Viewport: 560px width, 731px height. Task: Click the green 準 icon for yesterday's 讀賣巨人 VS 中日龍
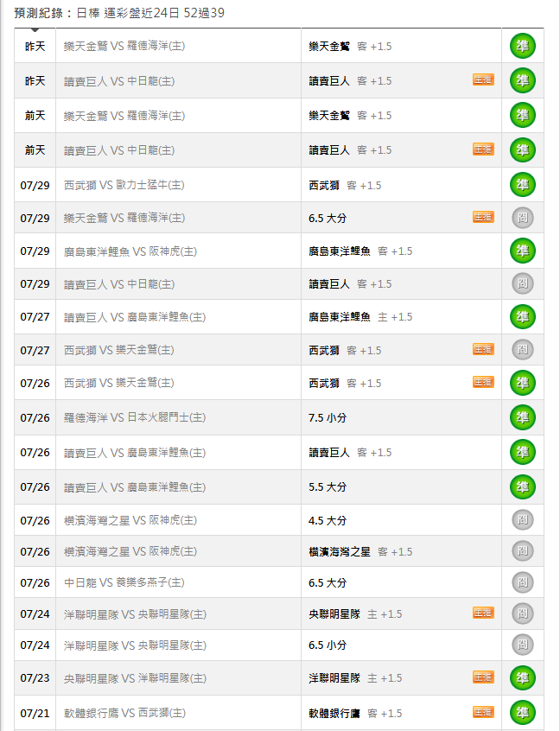pos(522,80)
